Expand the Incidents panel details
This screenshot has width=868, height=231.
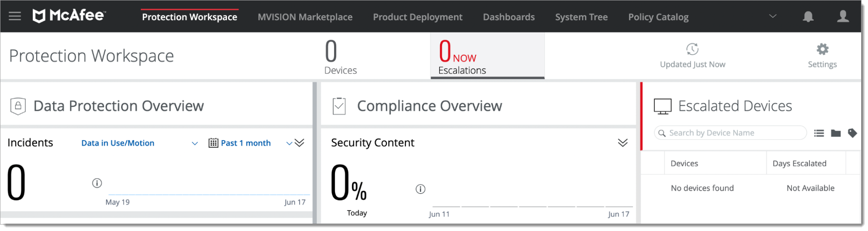pyautogui.click(x=300, y=143)
